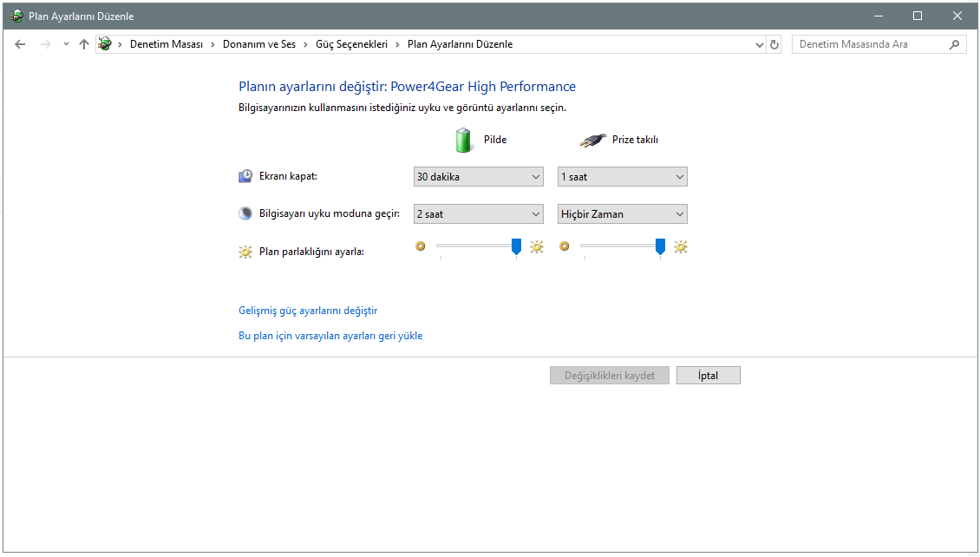Maximize the Plan Ayarlarını Düzenle window
Image resolution: width=980 pixels, height=557 pixels.
918,16
